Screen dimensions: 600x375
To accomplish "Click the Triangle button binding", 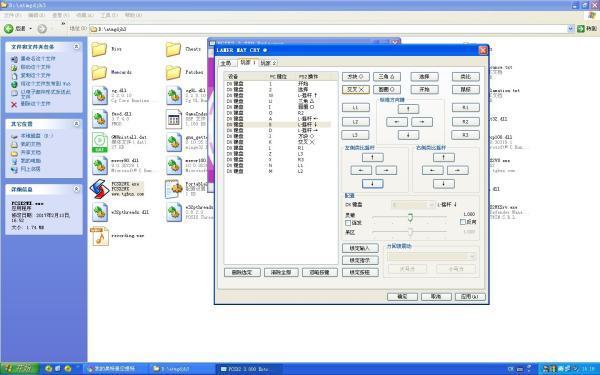I will coord(386,77).
